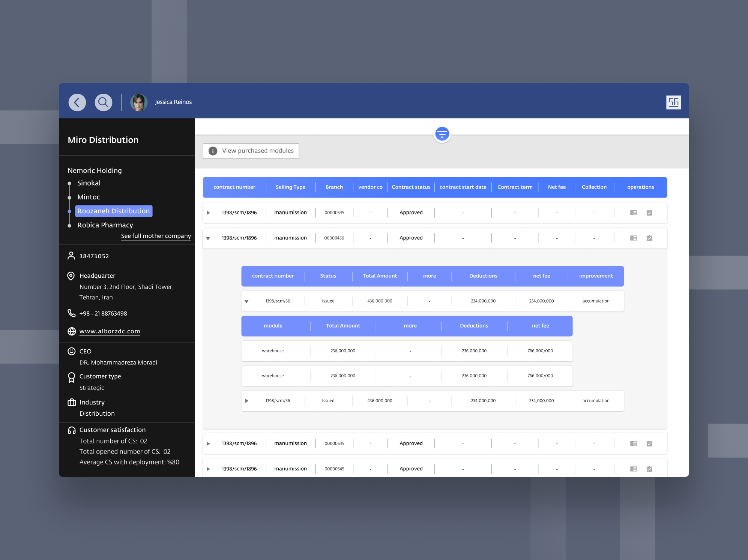The height and width of the screenshot is (560, 748).
Task: Check the approve checkbox in the first contract row
Action: coord(649,213)
